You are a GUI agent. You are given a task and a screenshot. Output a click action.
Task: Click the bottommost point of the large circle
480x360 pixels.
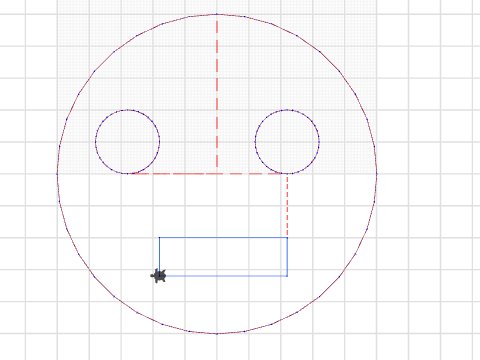pos(217,334)
